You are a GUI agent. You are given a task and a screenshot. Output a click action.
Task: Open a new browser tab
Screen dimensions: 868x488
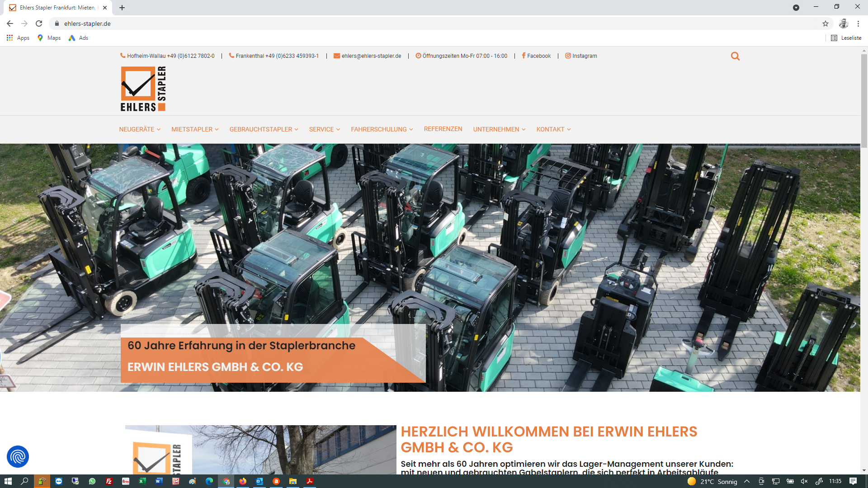click(122, 8)
